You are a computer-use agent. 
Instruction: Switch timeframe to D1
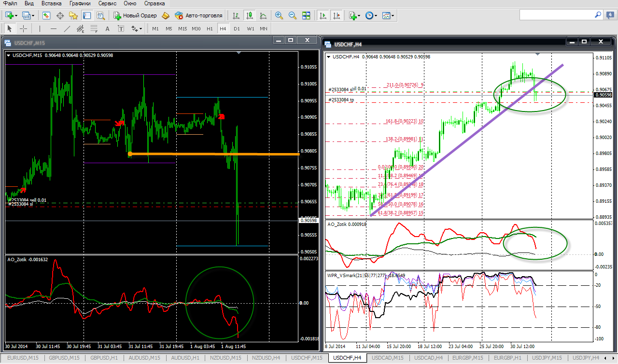[x=237, y=28]
